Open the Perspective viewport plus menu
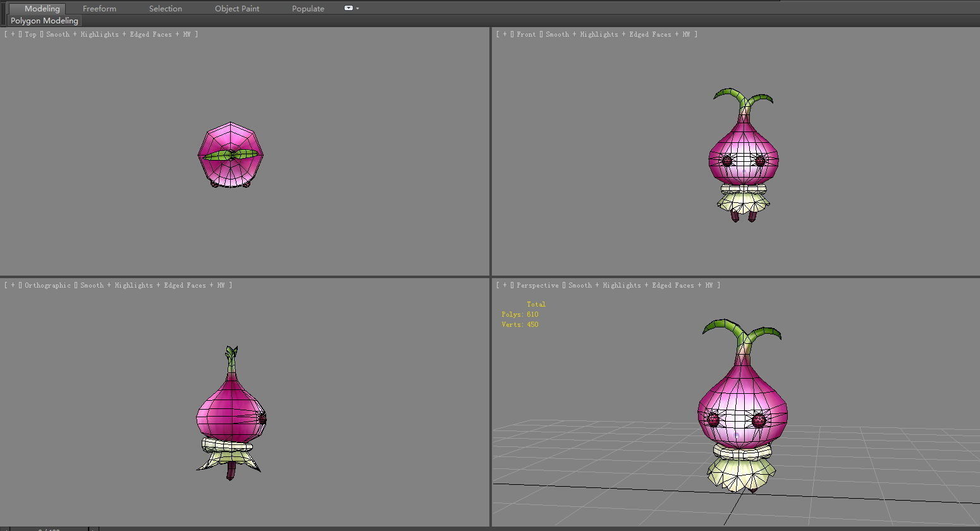 point(505,285)
